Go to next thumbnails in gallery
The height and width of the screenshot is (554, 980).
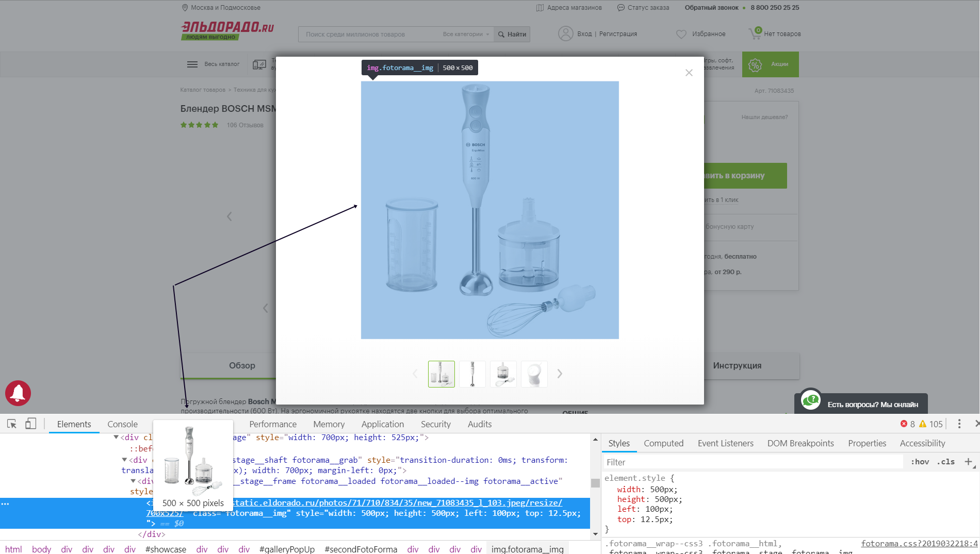tap(560, 374)
